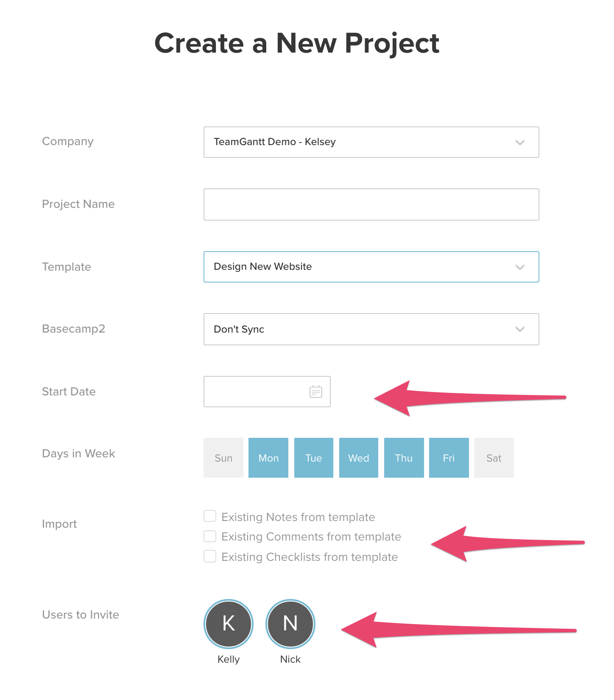The height and width of the screenshot is (700, 614).
Task: Click Kelly's avatar under Users to Invite
Action: (228, 624)
